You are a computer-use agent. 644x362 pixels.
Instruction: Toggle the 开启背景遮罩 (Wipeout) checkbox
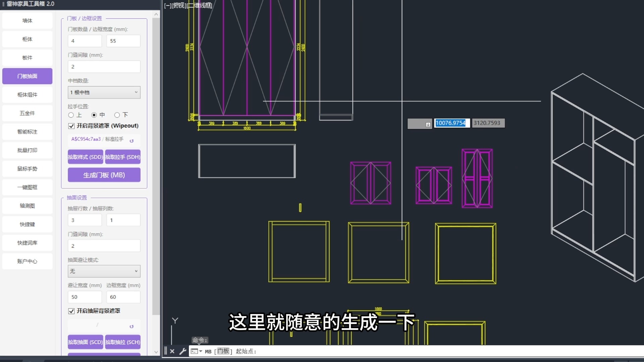[x=71, y=126]
